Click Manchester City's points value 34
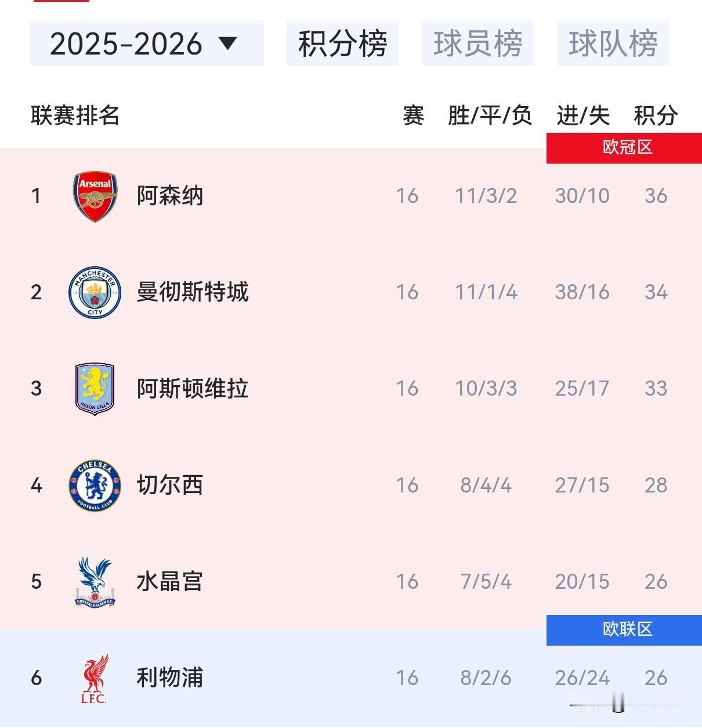Image resolution: width=702 pixels, height=728 pixels. (x=656, y=292)
